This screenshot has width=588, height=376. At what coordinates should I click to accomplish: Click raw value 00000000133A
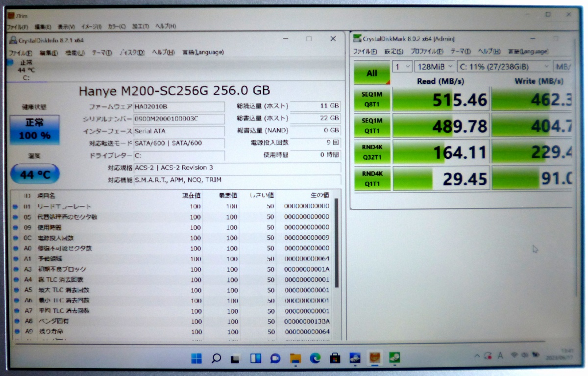307,322
